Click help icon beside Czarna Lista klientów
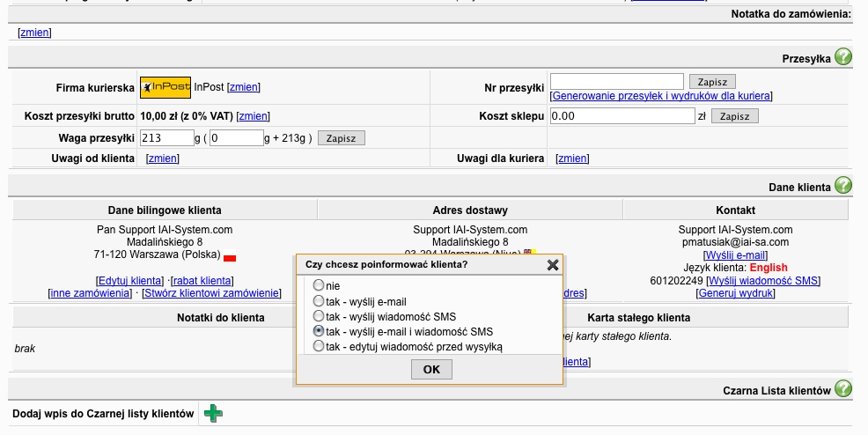Image resolution: width=868 pixels, height=435 pixels. click(842, 389)
